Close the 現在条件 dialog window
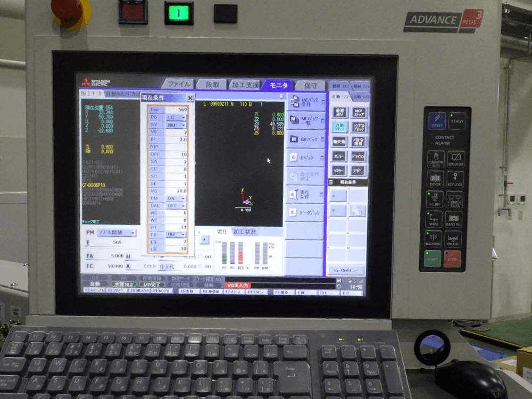This screenshot has width=532, height=399. click(x=190, y=98)
